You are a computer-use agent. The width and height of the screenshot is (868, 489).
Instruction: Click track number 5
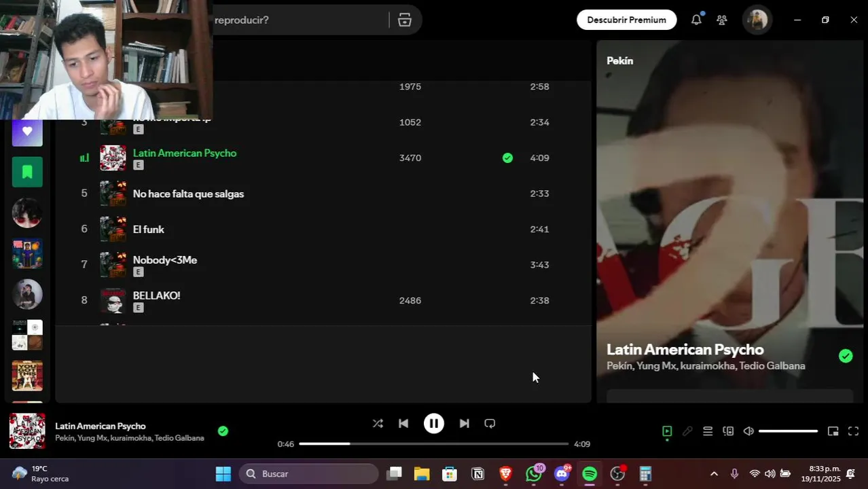click(x=84, y=194)
